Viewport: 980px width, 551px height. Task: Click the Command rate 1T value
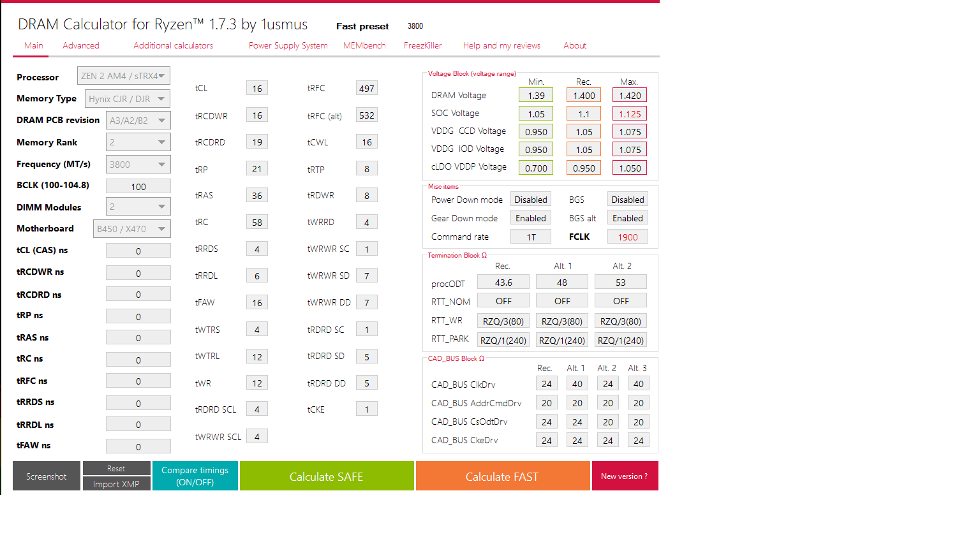(x=531, y=237)
